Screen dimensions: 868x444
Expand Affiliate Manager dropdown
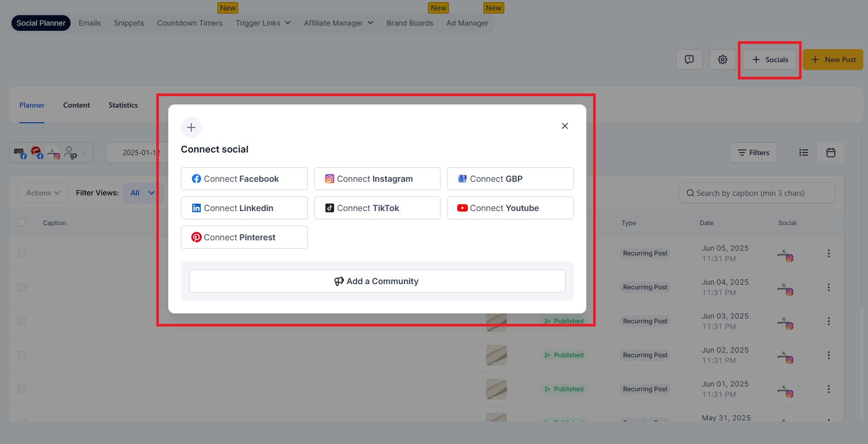tap(339, 23)
